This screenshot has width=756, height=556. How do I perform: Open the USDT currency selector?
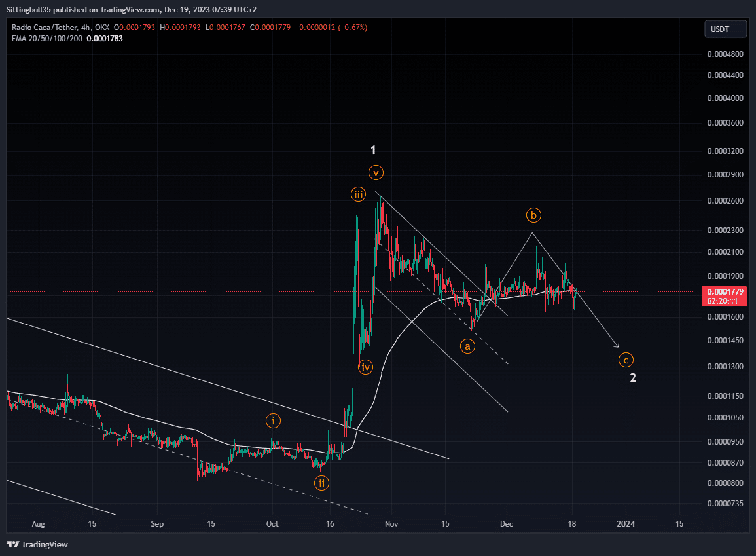pos(725,29)
